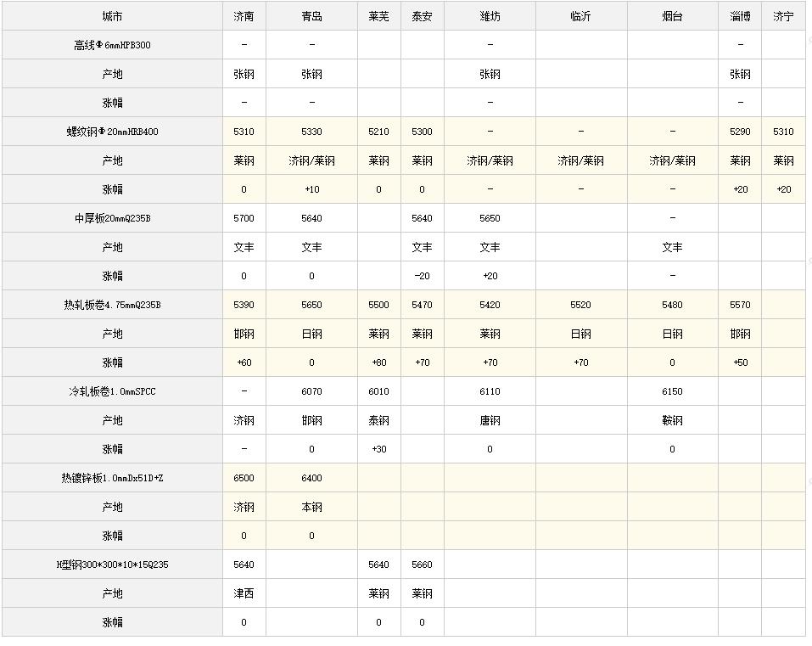Select the +80 change value for 莱芜

(379, 362)
